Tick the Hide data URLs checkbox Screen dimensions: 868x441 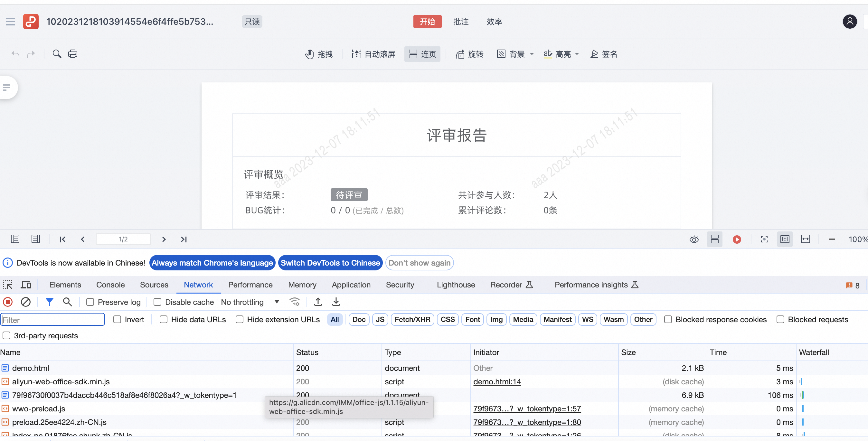click(164, 319)
